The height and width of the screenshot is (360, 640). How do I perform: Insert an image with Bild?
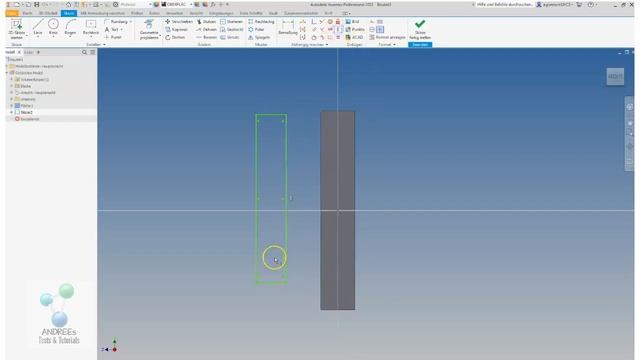(352, 22)
